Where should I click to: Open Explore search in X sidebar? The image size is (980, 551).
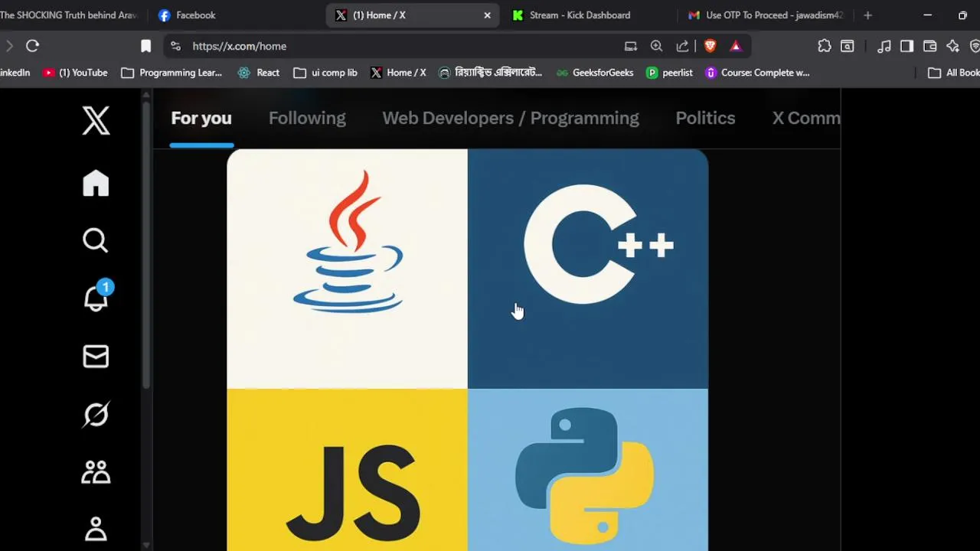[96, 240]
